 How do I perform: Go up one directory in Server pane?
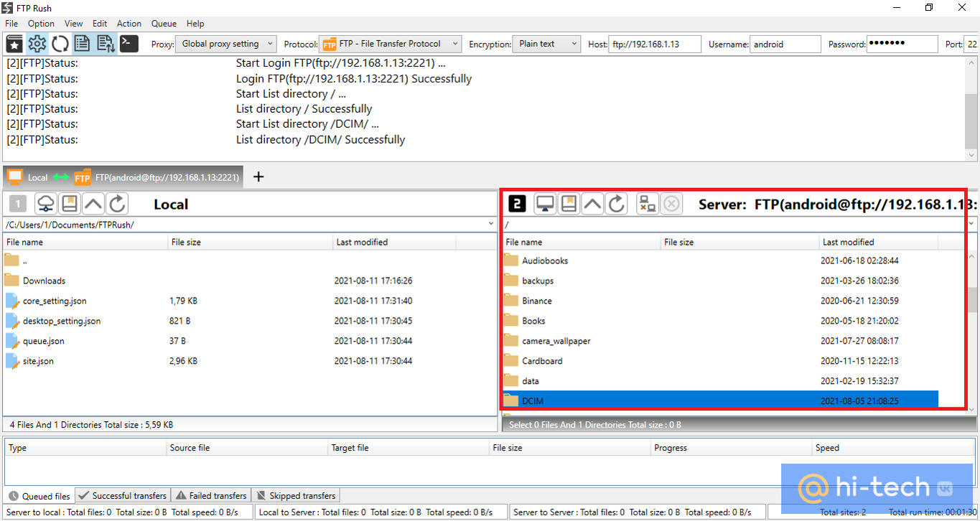pyautogui.click(x=592, y=205)
